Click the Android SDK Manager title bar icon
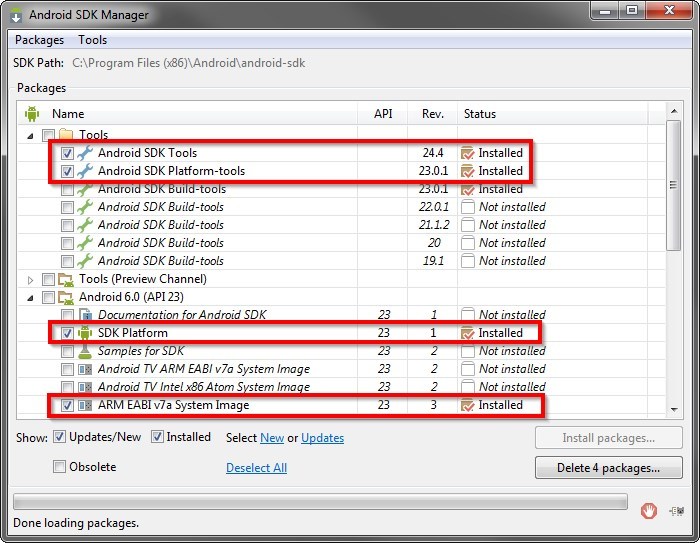Viewport: 700px width, 543px height. coord(16,15)
